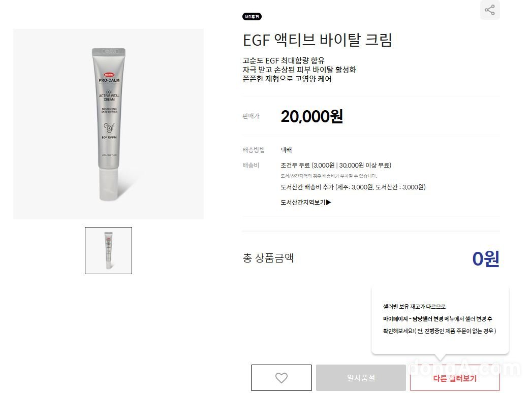Click the 고순도 EGF 최대함량 함유 description
This screenshot has width=532, height=393.
pyautogui.click(x=284, y=61)
